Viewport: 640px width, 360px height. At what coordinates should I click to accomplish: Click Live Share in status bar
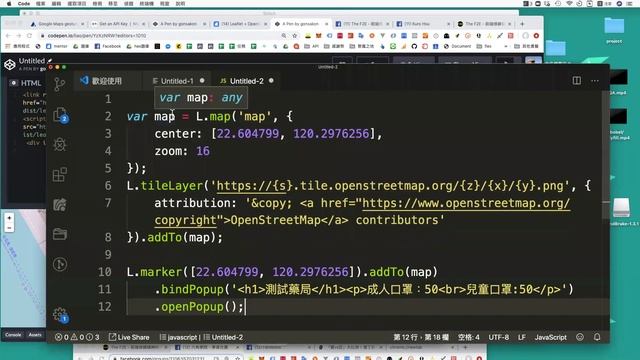click(129, 337)
